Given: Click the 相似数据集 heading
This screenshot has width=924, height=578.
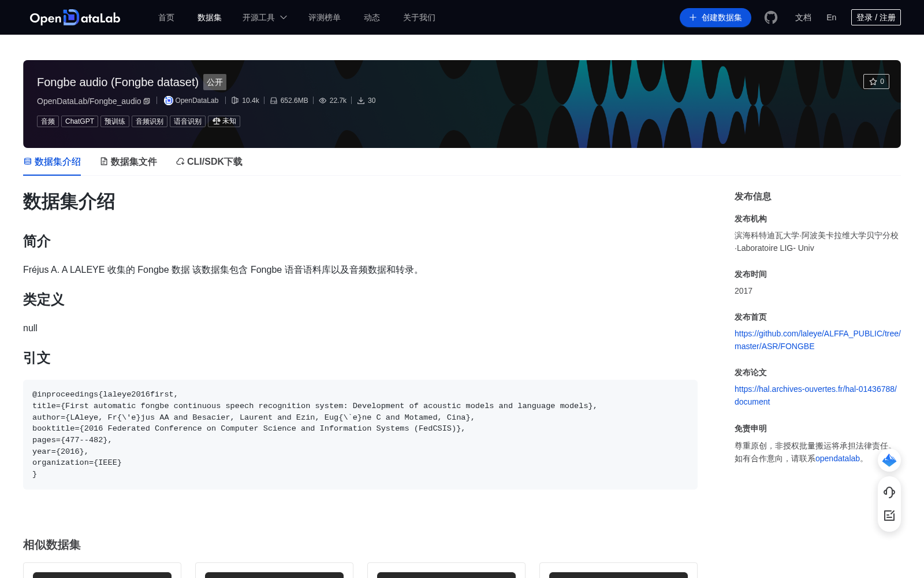Looking at the screenshot, I should click(x=52, y=545).
